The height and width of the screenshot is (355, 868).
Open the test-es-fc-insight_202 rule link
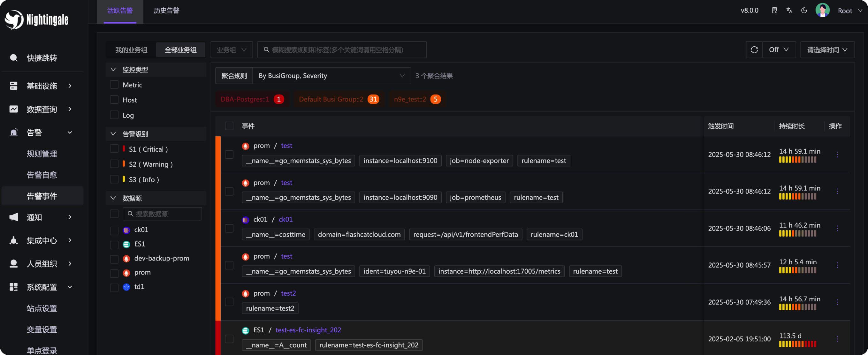point(308,330)
